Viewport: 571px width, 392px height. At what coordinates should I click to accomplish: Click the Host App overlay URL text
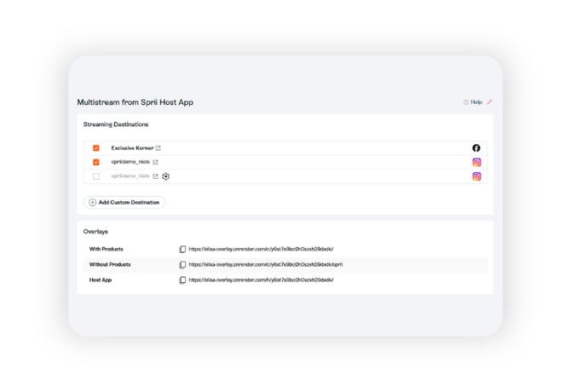pyautogui.click(x=261, y=280)
